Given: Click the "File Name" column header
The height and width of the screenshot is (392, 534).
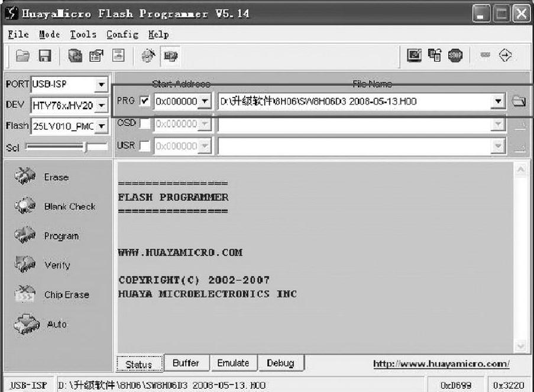Looking at the screenshot, I should point(372,84).
